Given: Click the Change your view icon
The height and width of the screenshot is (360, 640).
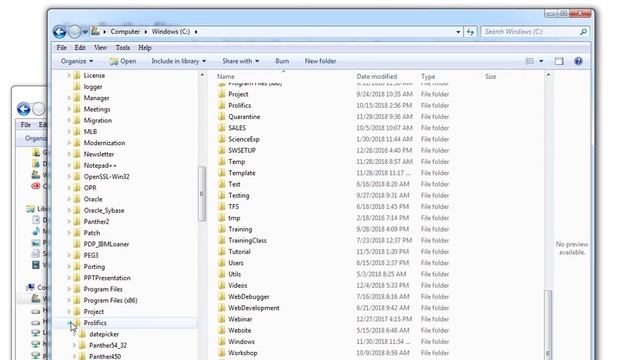Looking at the screenshot, I should [x=530, y=61].
